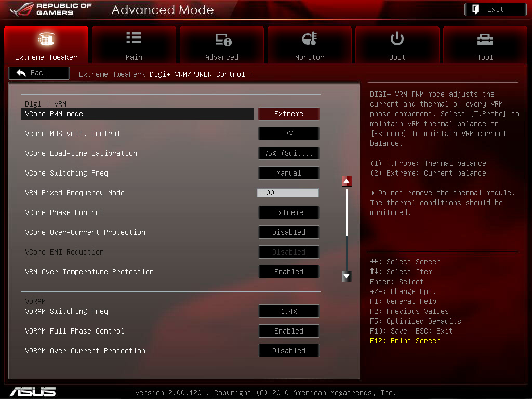Toggle VRM Over Temperature Protection Enabled value
This screenshot has height=399, width=532.
[289, 272]
